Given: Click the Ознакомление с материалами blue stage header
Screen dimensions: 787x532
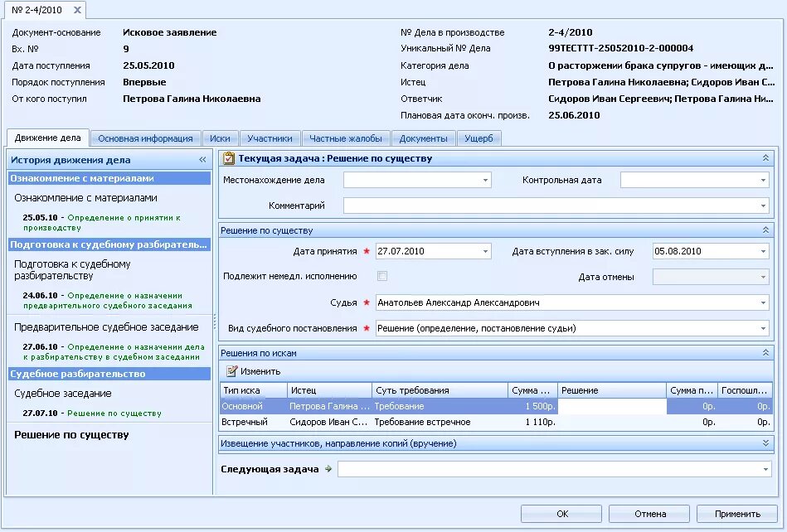Looking at the screenshot, I should click(109, 178).
